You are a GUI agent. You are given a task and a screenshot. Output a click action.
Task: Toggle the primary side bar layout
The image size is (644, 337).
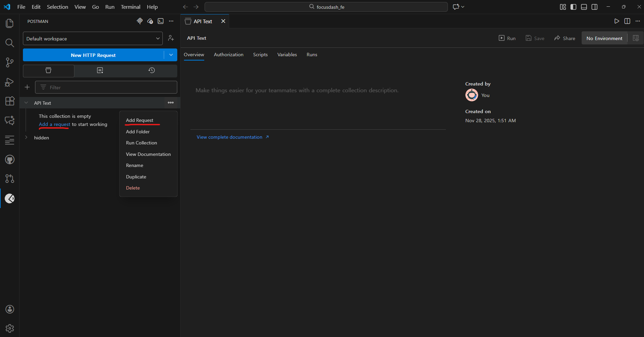574,7
